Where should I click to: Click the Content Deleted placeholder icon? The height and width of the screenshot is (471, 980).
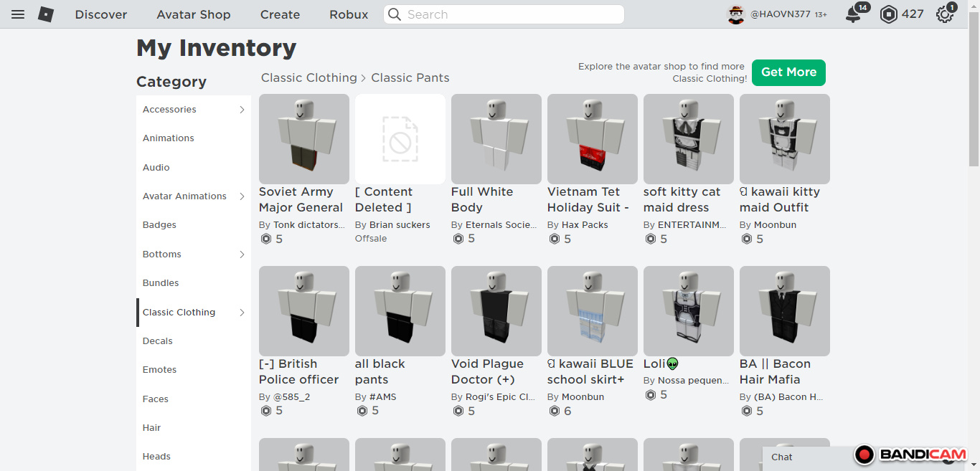[400, 139]
